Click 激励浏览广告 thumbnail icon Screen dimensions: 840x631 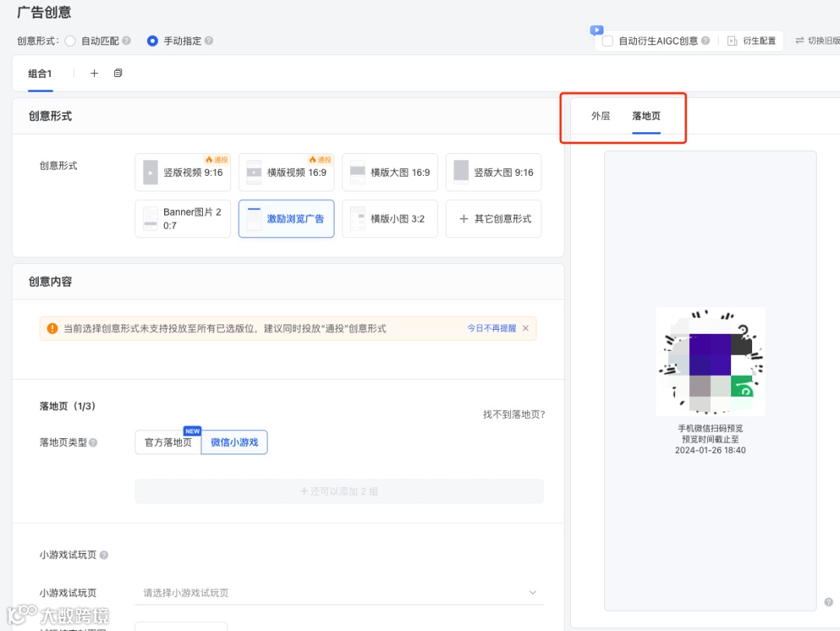pos(254,219)
